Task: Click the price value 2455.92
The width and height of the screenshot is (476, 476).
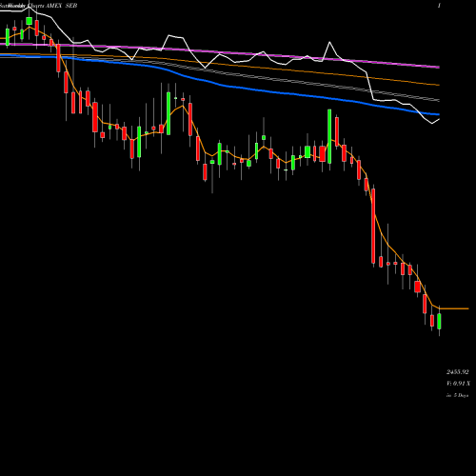Action: (458, 371)
